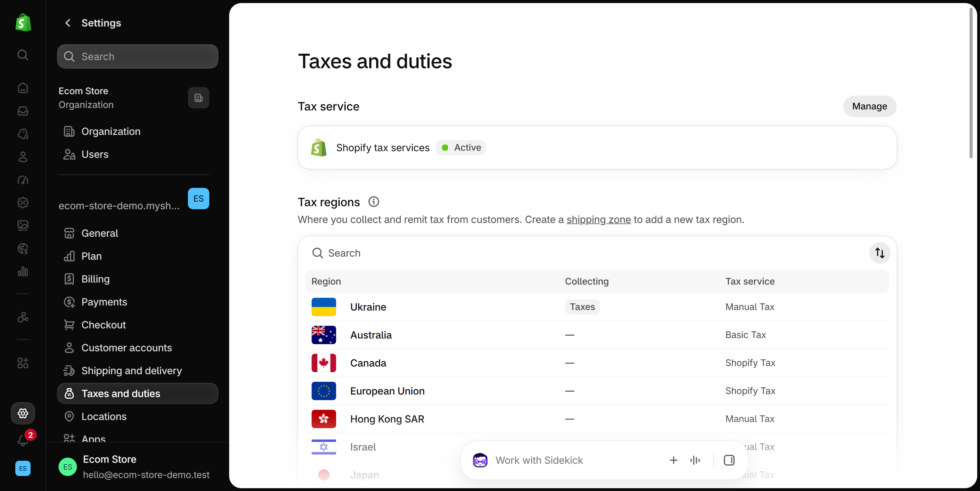Open the Markets globe icon in left rail
This screenshot has width=980, height=491.
click(23, 248)
